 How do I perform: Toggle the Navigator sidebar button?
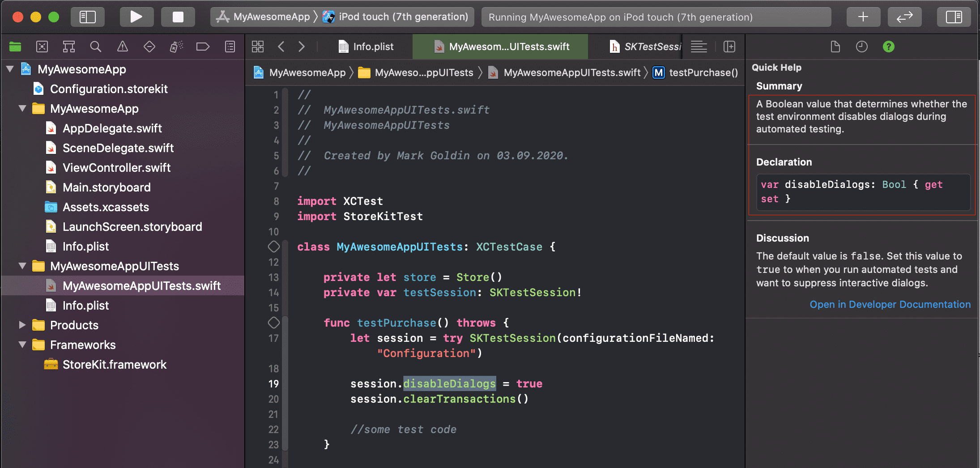[88, 17]
